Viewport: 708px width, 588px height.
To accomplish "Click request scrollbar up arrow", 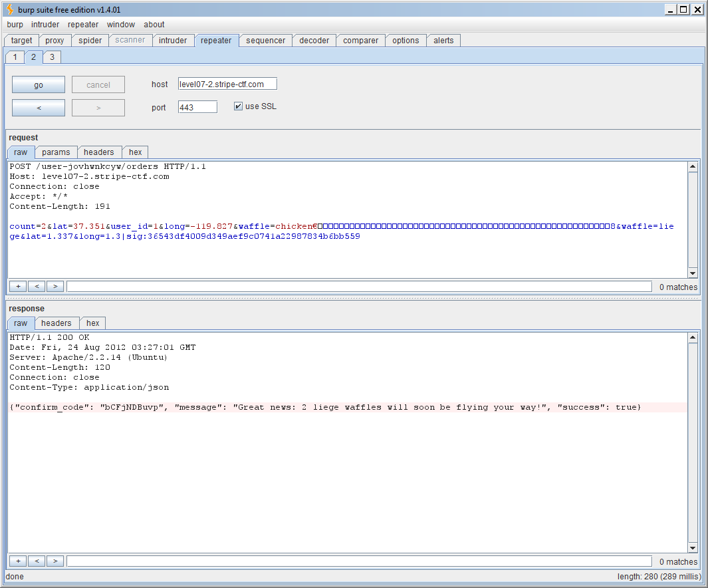I will pos(693,167).
